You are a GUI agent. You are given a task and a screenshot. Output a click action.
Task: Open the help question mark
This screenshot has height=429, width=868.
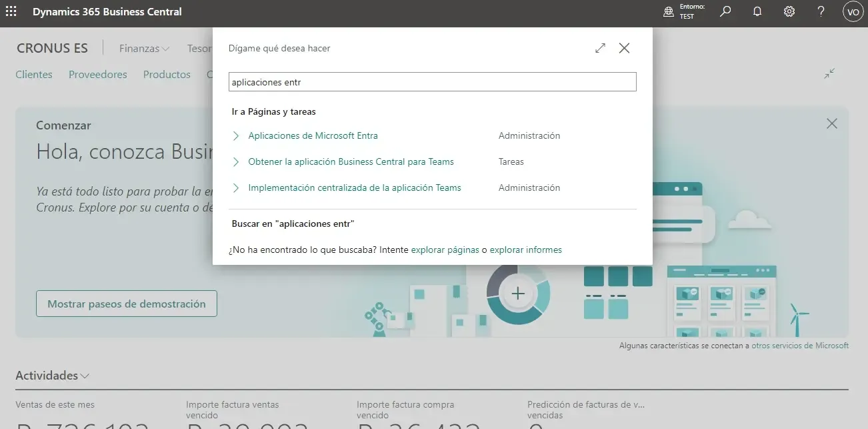tap(821, 11)
